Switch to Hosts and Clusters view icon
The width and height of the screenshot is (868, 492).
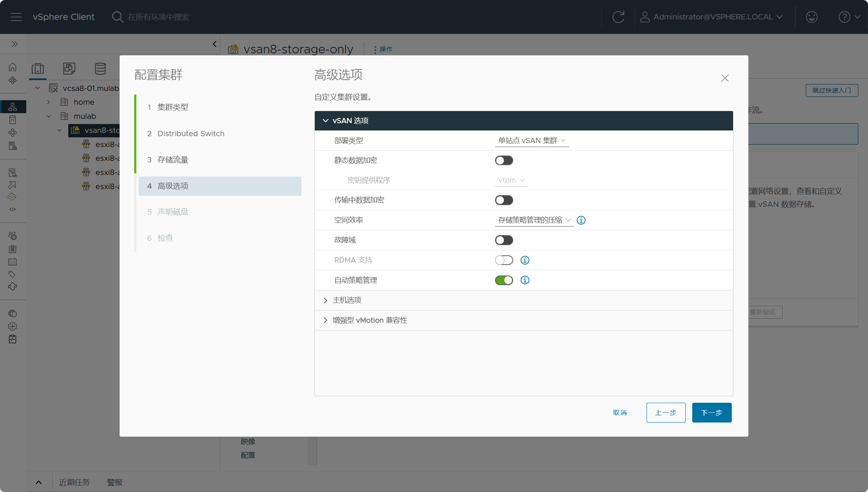coord(38,68)
